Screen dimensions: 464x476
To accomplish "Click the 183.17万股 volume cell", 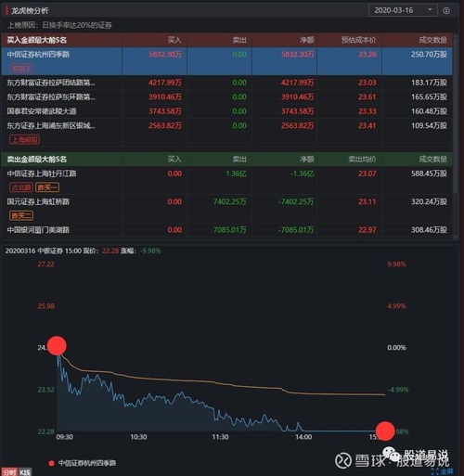I will click(x=429, y=83).
